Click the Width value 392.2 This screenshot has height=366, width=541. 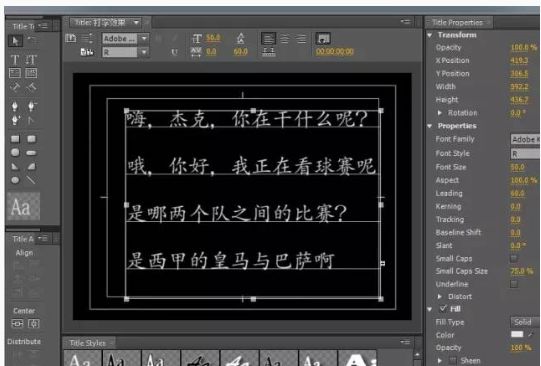coord(519,87)
